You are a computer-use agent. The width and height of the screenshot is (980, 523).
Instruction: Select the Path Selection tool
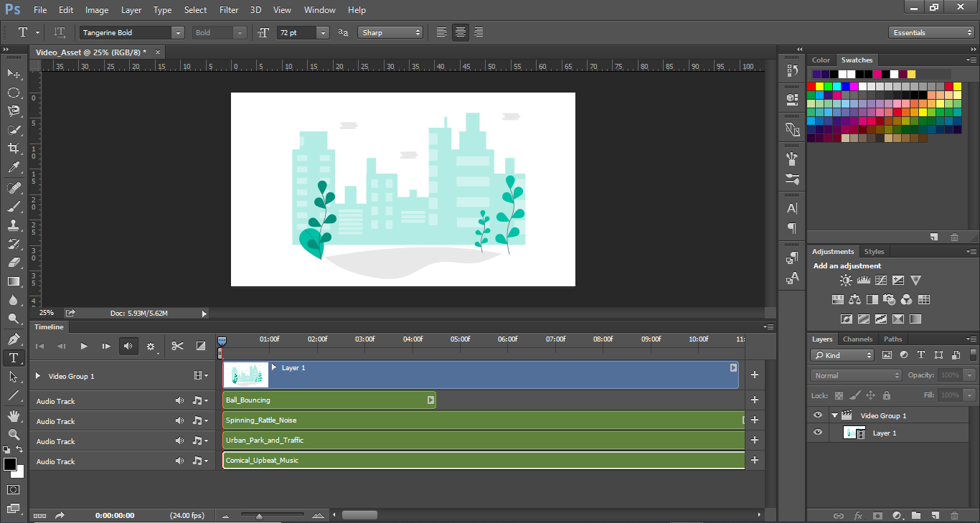click(x=13, y=377)
